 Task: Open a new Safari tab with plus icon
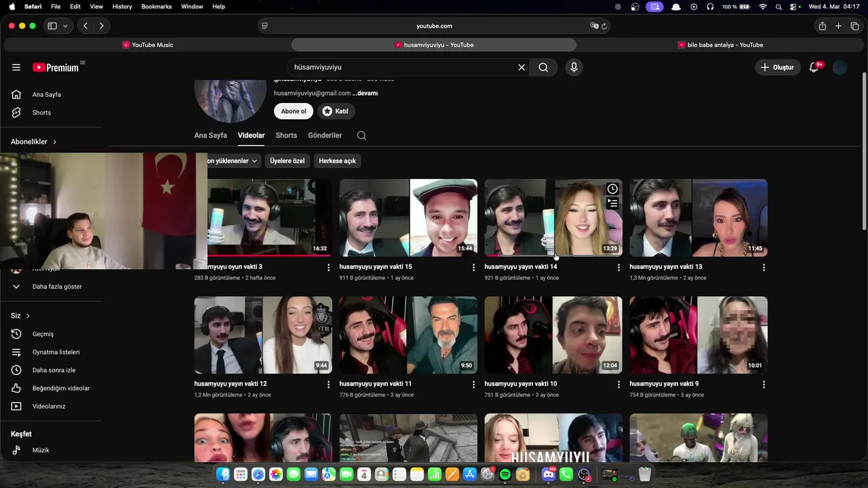tap(838, 26)
